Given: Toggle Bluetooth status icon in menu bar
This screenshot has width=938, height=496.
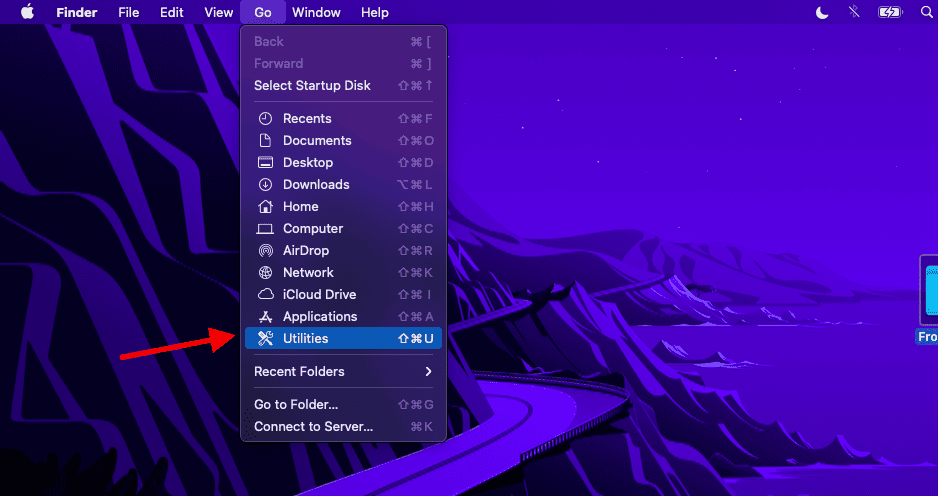Looking at the screenshot, I should click(853, 12).
